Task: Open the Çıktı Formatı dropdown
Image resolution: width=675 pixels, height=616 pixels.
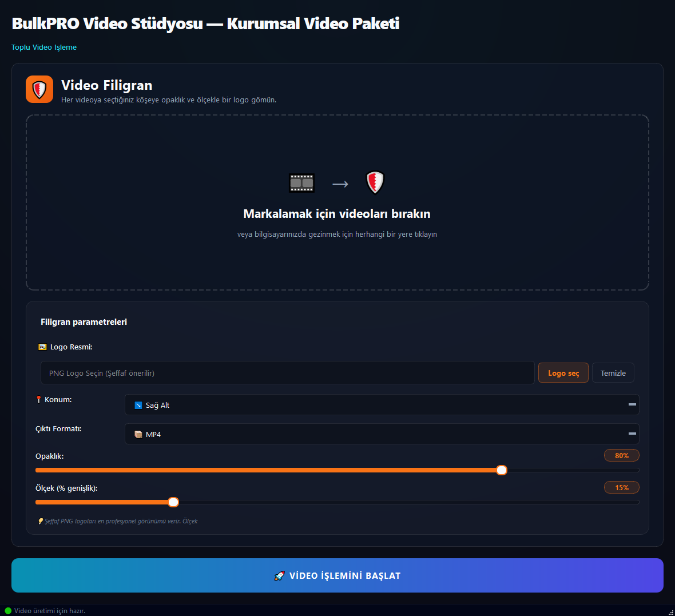Action: 382,434
